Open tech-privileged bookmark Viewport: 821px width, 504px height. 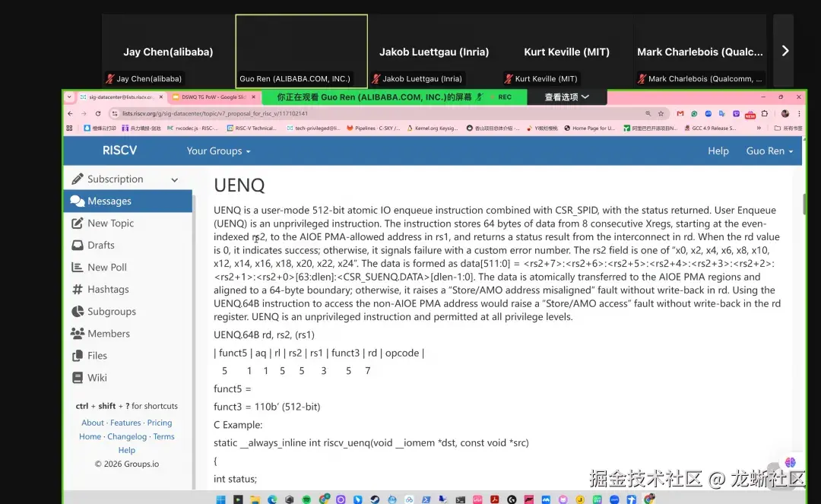pos(312,128)
